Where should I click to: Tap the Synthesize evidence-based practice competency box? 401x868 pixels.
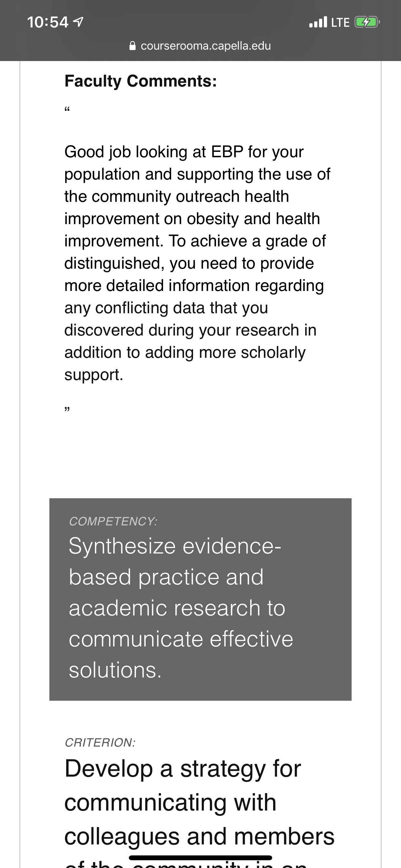[200, 599]
